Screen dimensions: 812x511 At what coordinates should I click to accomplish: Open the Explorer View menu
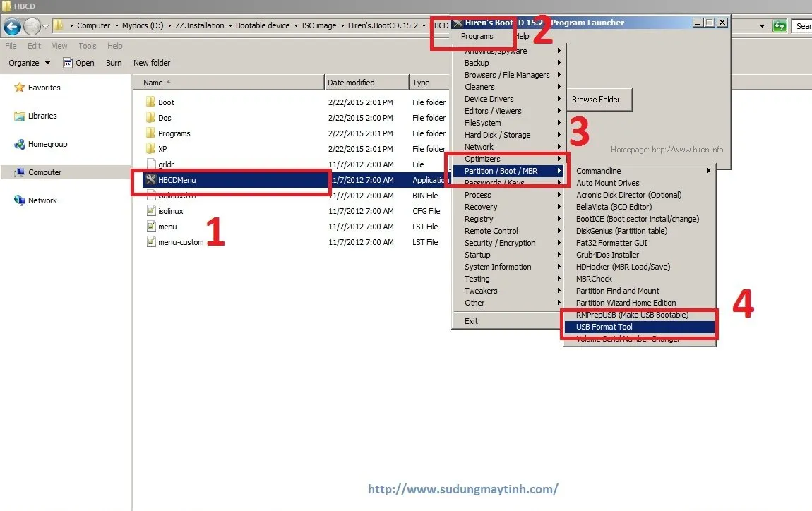click(x=59, y=46)
